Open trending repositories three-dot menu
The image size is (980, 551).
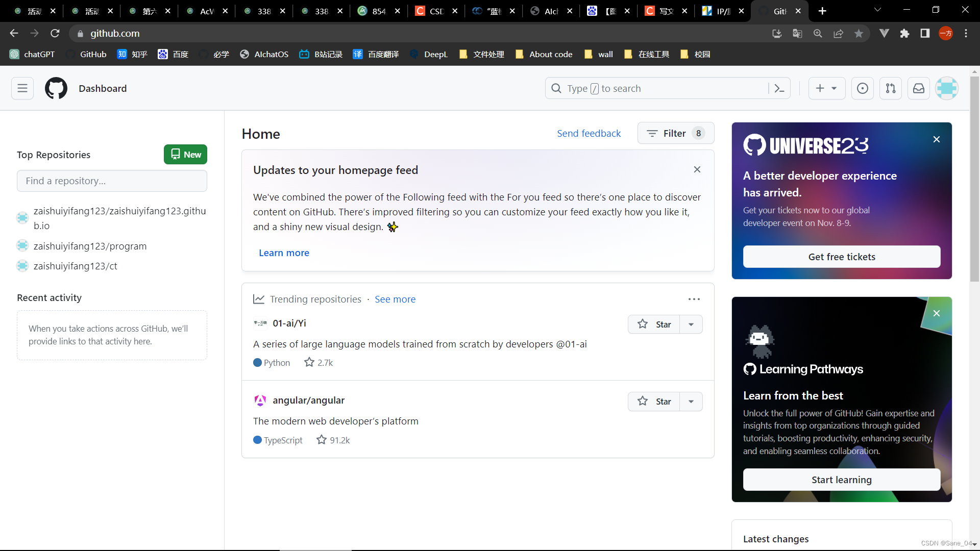pyautogui.click(x=694, y=299)
